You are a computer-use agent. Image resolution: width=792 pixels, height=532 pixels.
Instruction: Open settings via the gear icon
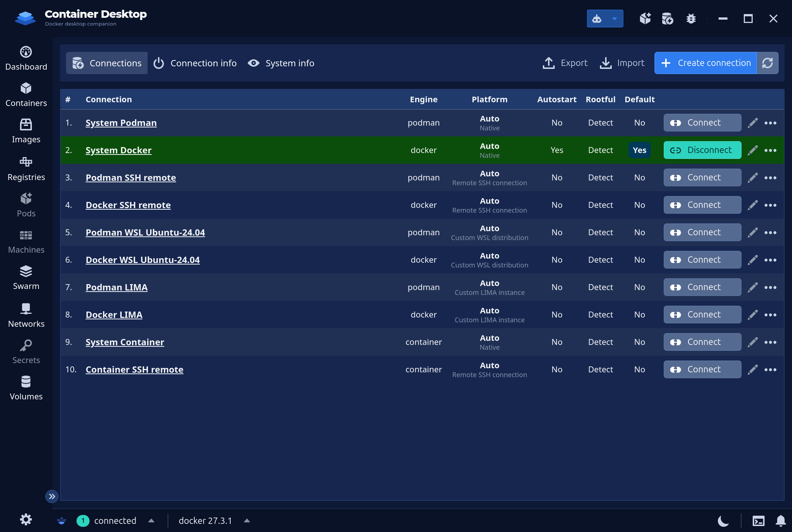coord(26,519)
